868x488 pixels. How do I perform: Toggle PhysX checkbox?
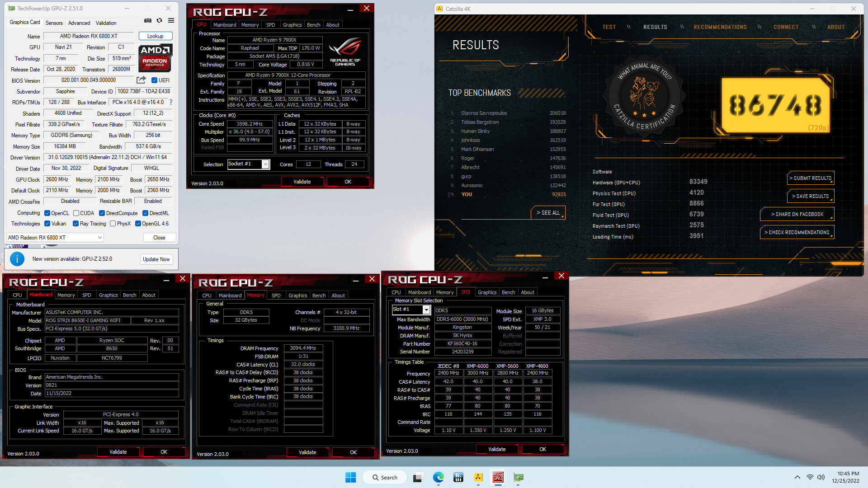(x=112, y=224)
